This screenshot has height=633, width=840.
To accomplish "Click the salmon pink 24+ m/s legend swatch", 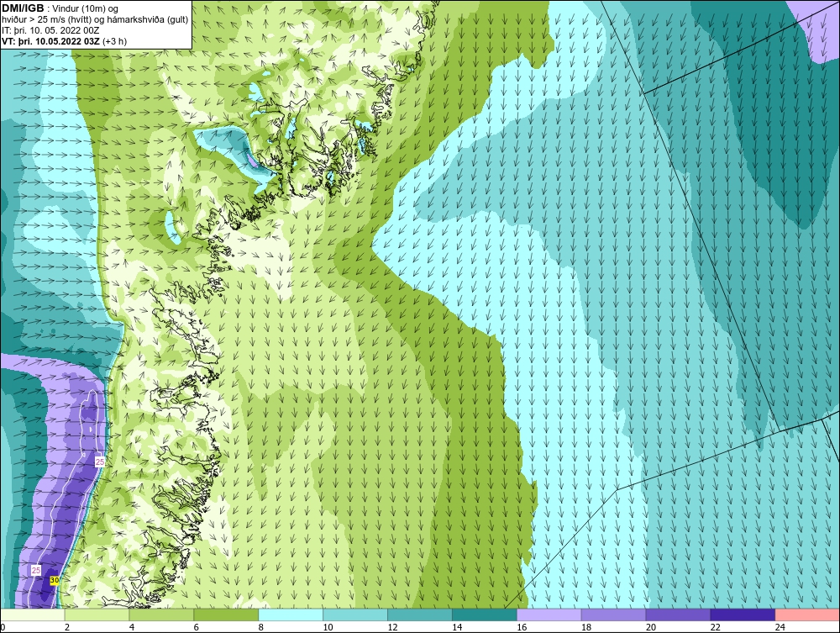I will (807, 615).
